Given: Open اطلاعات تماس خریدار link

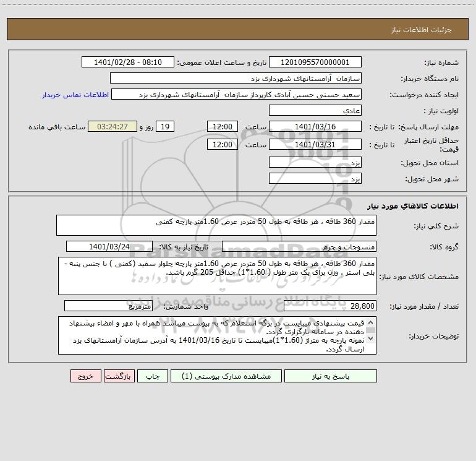Looking at the screenshot, I should [x=75, y=95].
